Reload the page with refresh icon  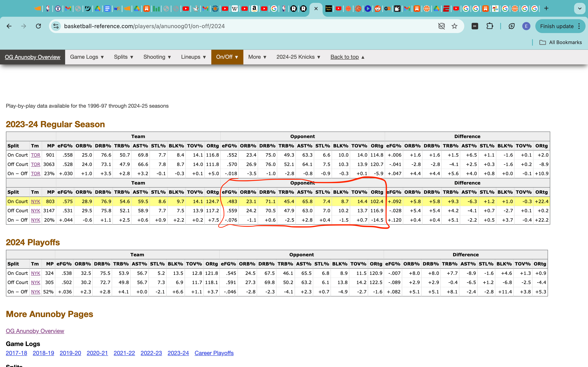tap(38, 26)
